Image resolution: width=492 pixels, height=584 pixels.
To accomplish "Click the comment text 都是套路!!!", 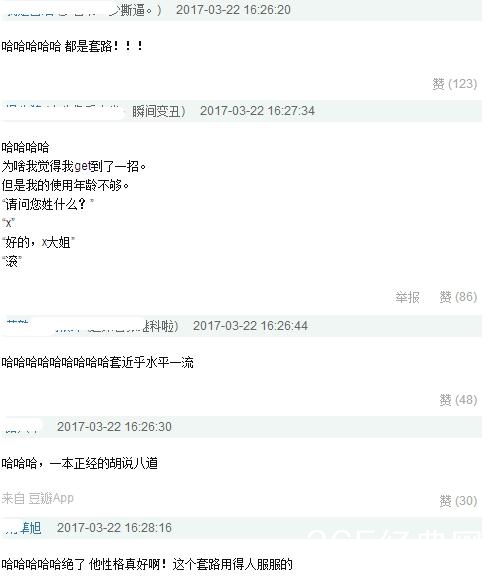I will coord(104,47).
